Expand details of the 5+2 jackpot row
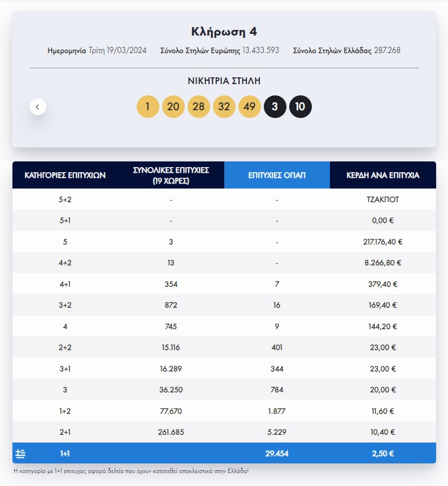This screenshot has height=486, width=448. point(224,199)
